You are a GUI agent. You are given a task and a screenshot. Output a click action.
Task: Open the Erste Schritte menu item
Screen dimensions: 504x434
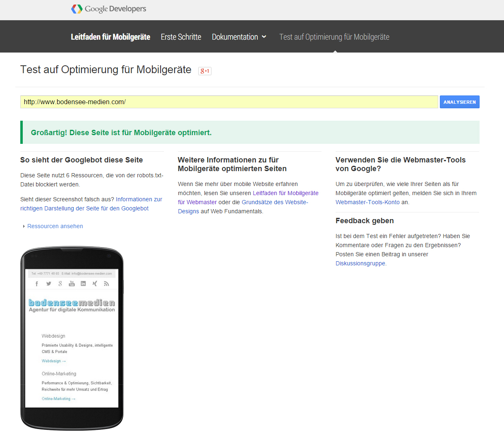click(x=181, y=37)
